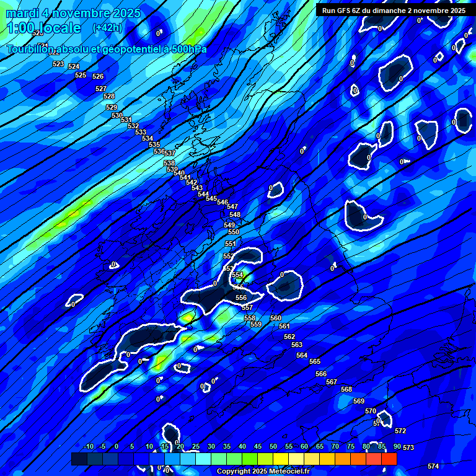Viewport: 476px width, 476px height.
Task: Pick the orange swatch in the color legend
Action: click(x=343, y=459)
